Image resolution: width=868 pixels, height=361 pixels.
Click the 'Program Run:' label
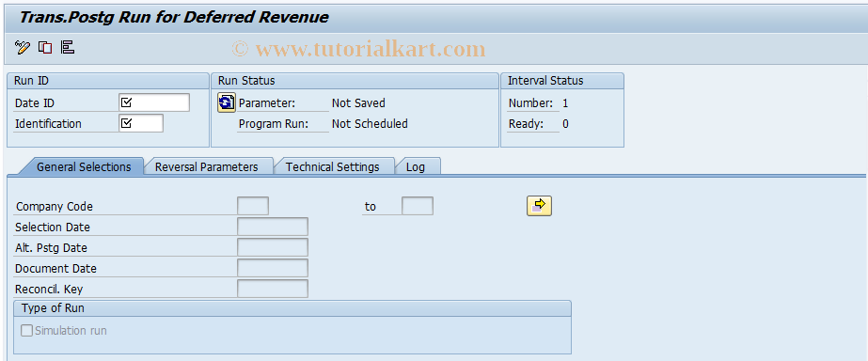(x=274, y=123)
